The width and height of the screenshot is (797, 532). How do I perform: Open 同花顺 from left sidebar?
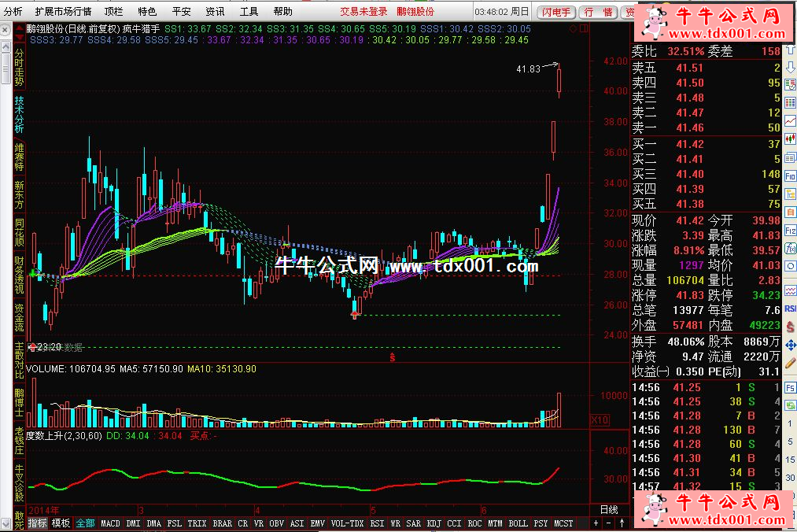pos(20,232)
